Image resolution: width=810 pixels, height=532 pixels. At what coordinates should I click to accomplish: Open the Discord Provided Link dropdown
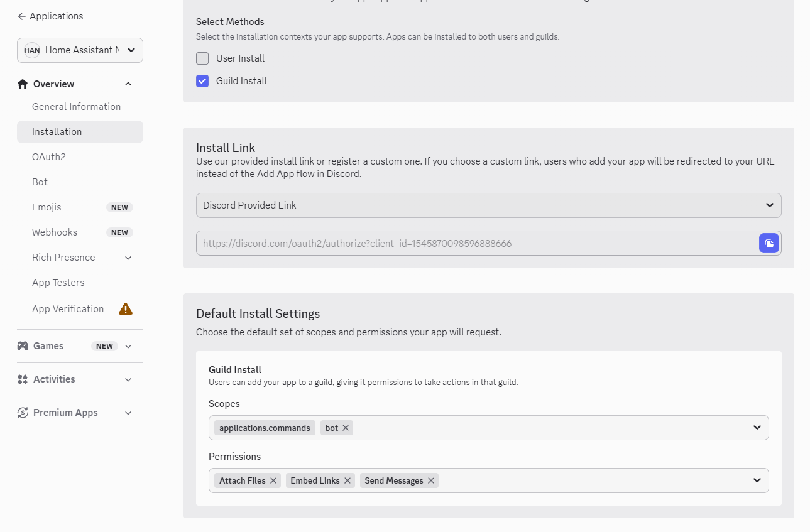click(x=489, y=205)
